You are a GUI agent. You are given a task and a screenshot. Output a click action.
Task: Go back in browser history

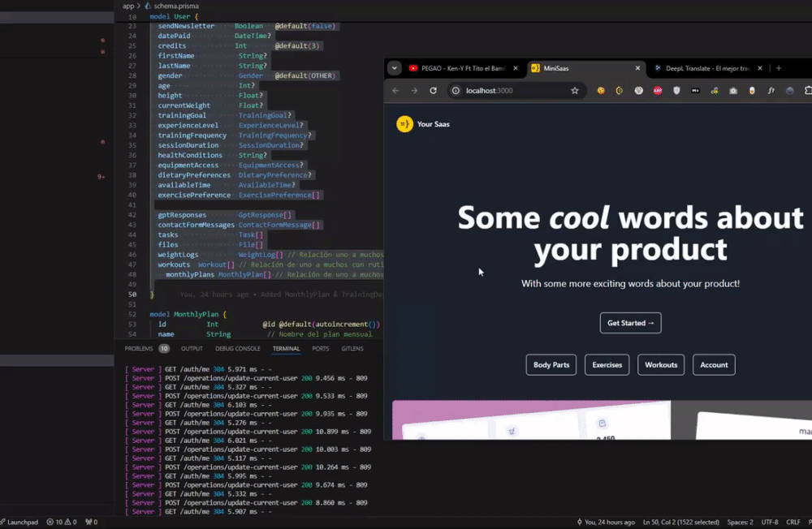pos(395,91)
